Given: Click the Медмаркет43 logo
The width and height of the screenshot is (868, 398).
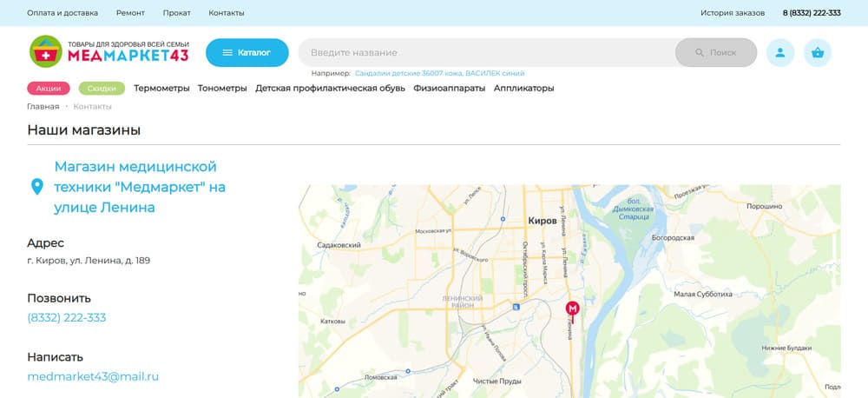Looking at the screenshot, I should (x=108, y=52).
